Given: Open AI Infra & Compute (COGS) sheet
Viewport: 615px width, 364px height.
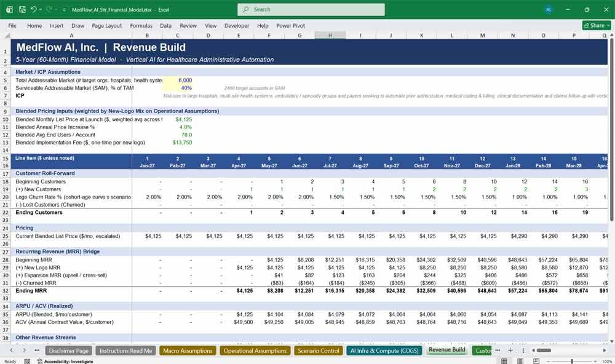Looking at the screenshot, I should (384, 350).
